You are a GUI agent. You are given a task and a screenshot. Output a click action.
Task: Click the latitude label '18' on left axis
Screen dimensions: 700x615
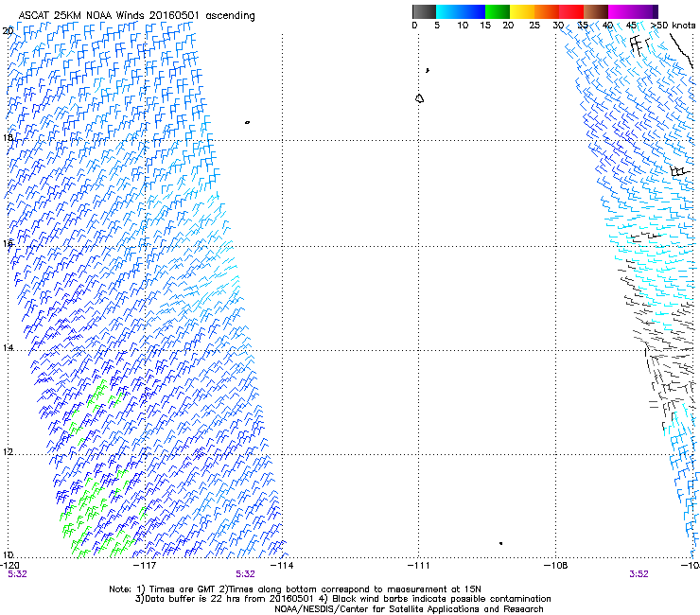click(x=8, y=137)
